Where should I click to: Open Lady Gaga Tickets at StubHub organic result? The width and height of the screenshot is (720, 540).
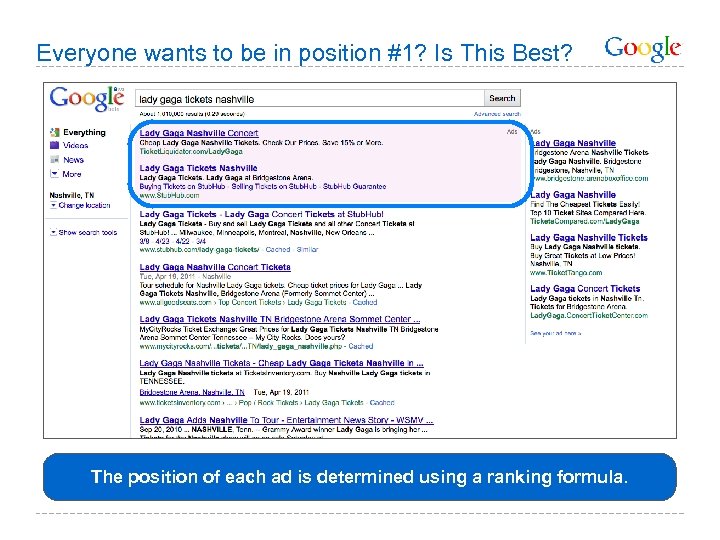(261, 214)
